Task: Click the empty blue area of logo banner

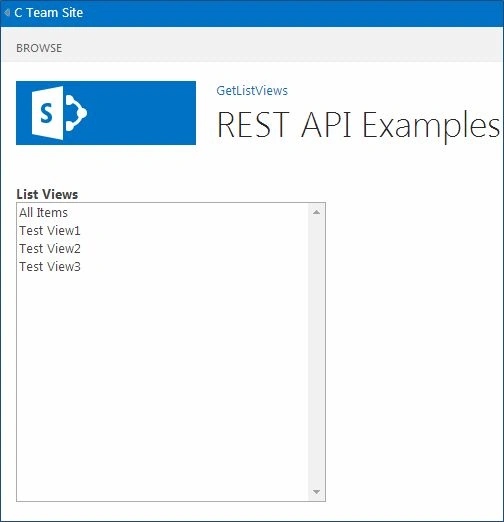Action: [142, 113]
